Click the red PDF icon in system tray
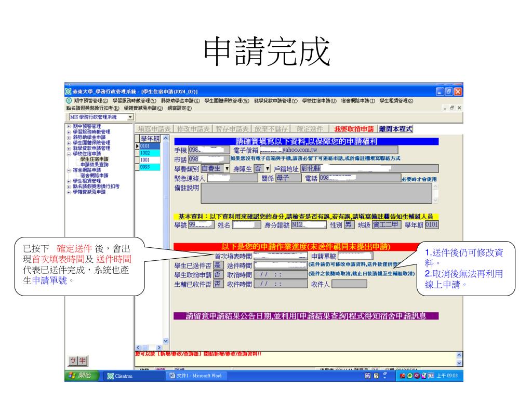 403,376
